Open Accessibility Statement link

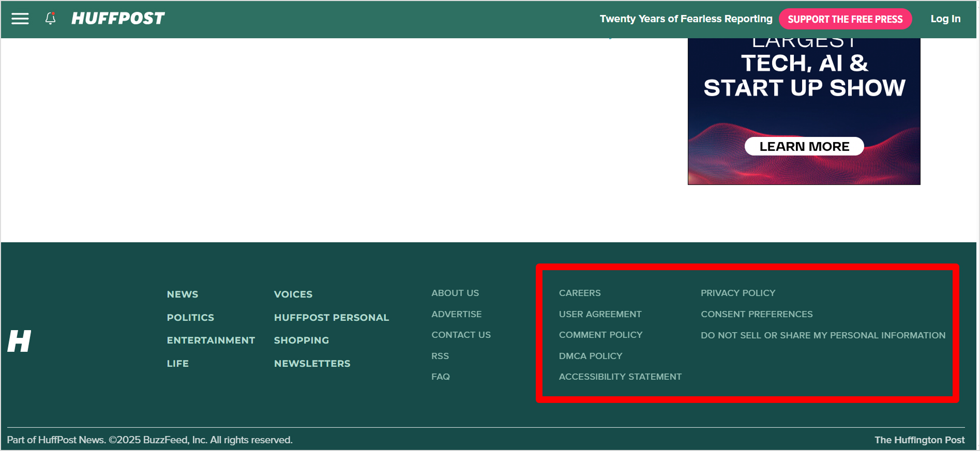point(621,377)
